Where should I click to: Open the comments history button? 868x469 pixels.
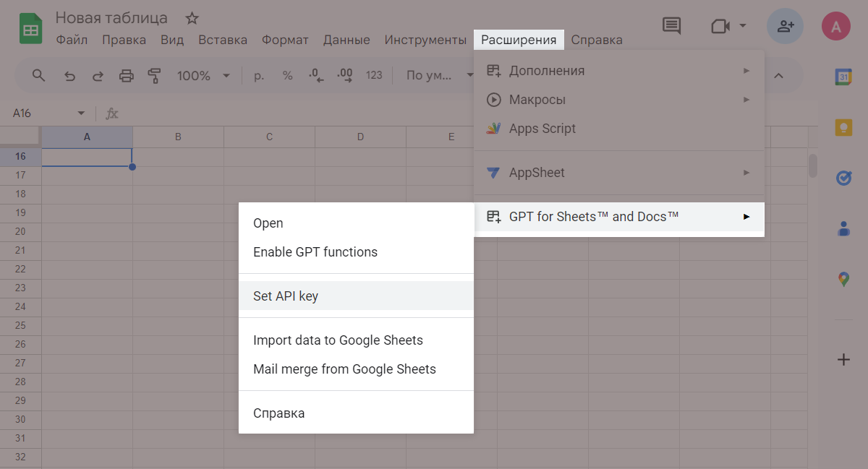(671, 26)
